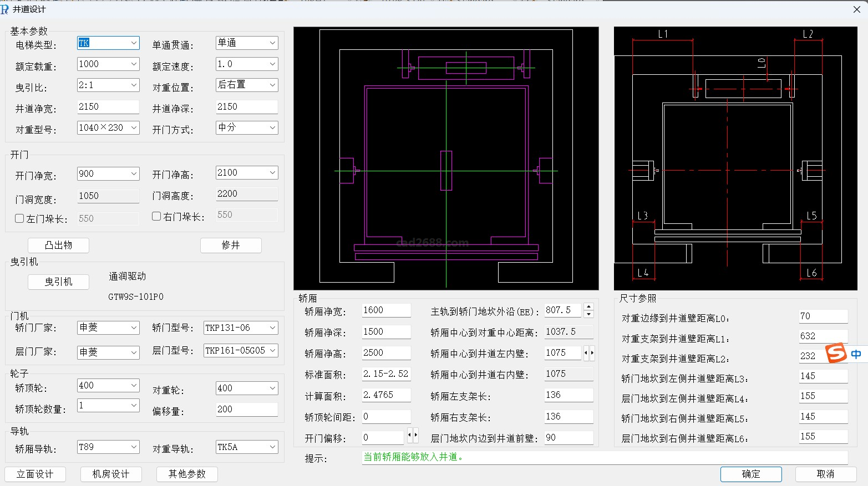Click left arrow beside 开门偏移 field
The image size is (868, 486).
pos(410,435)
